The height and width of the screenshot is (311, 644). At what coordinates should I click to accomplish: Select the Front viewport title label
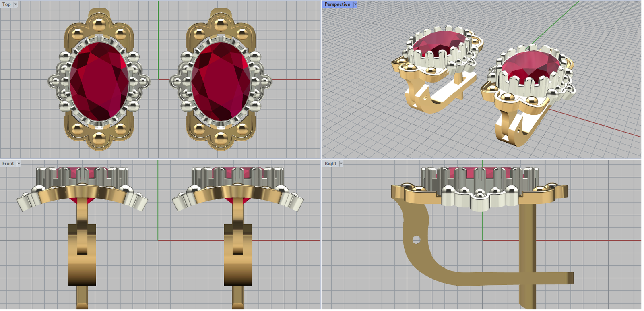click(x=8, y=164)
